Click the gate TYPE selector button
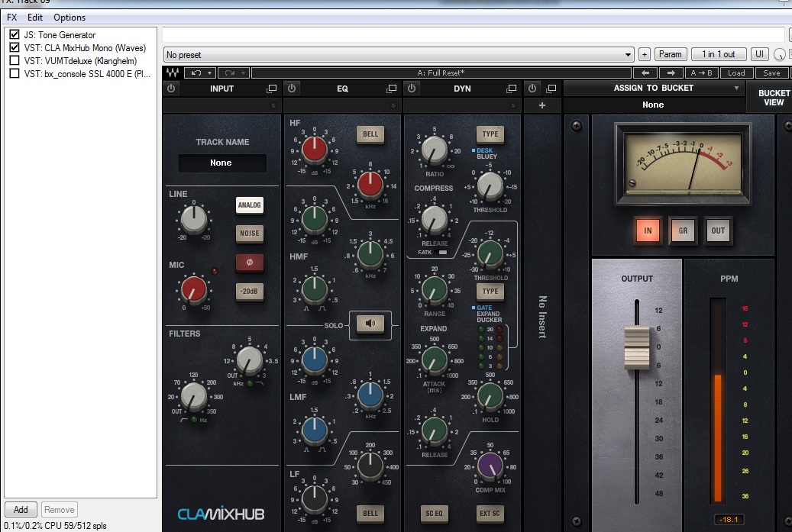This screenshot has width=792, height=532. (490, 292)
